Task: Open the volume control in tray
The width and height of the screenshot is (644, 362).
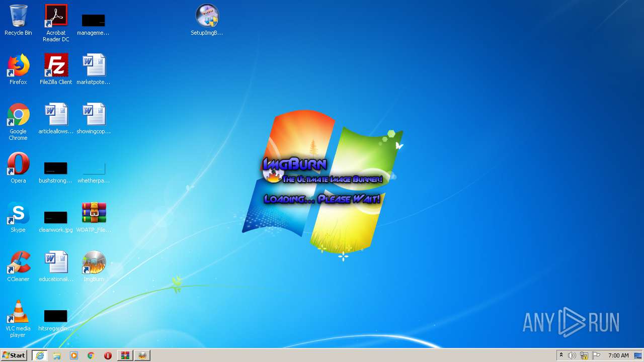Action: pos(572,355)
